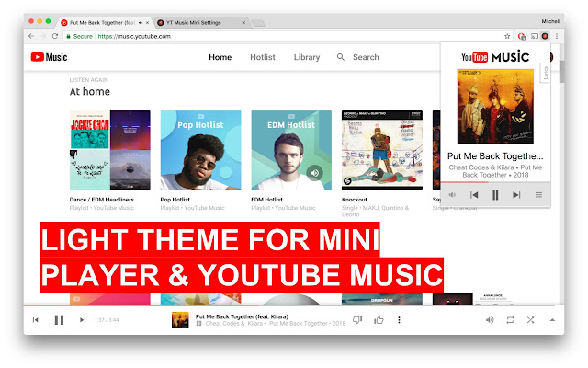Click the address bar URL
This screenshot has width=588, height=368.
[134, 37]
